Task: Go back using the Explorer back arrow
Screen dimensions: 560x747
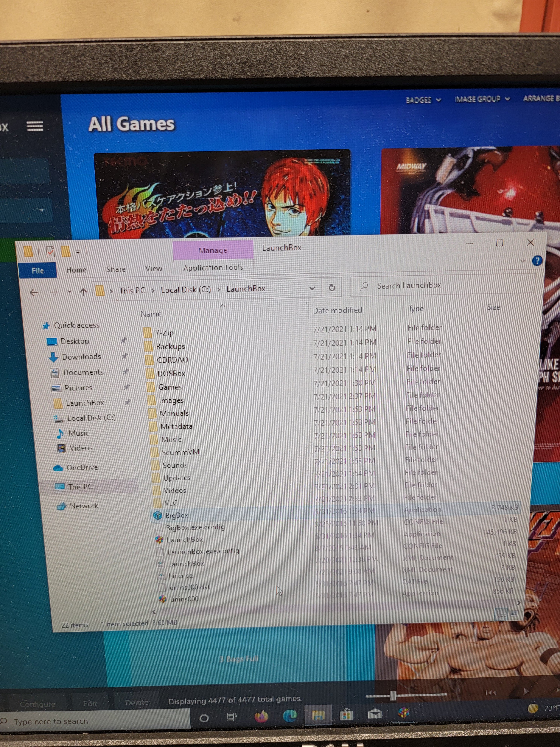Action: click(33, 292)
